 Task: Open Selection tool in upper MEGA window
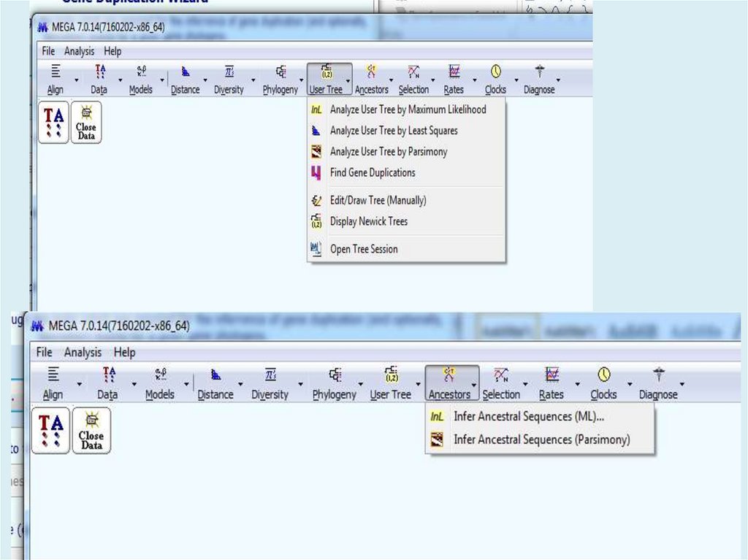point(413,79)
